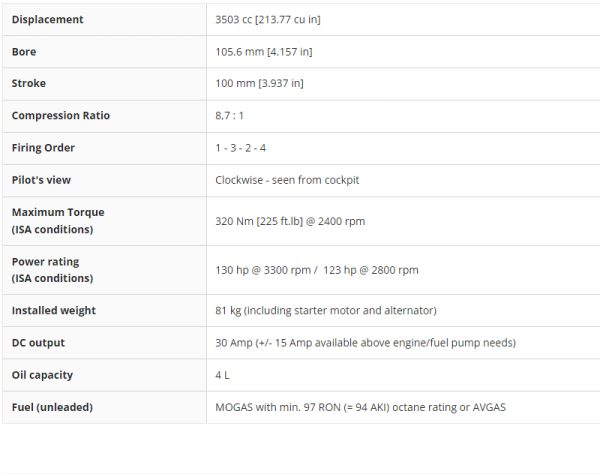Select the 320 Nm torque value
Viewport: 600px width, 474px height.
(x=290, y=221)
